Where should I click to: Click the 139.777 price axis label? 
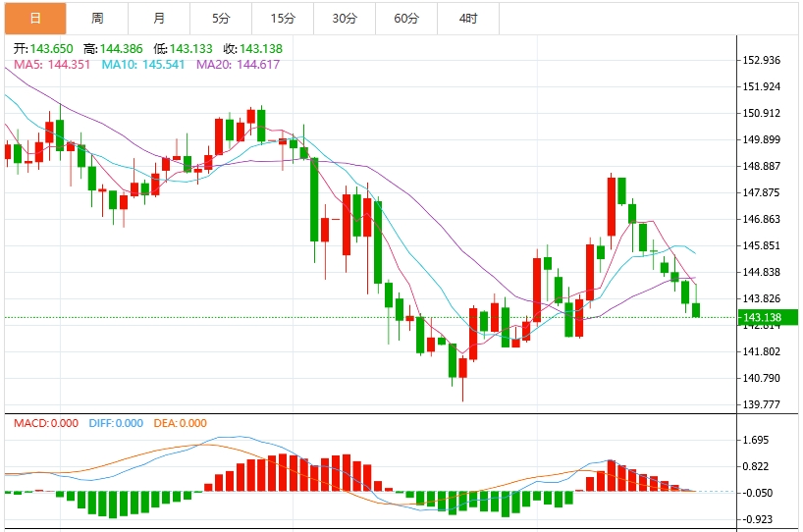click(x=762, y=405)
